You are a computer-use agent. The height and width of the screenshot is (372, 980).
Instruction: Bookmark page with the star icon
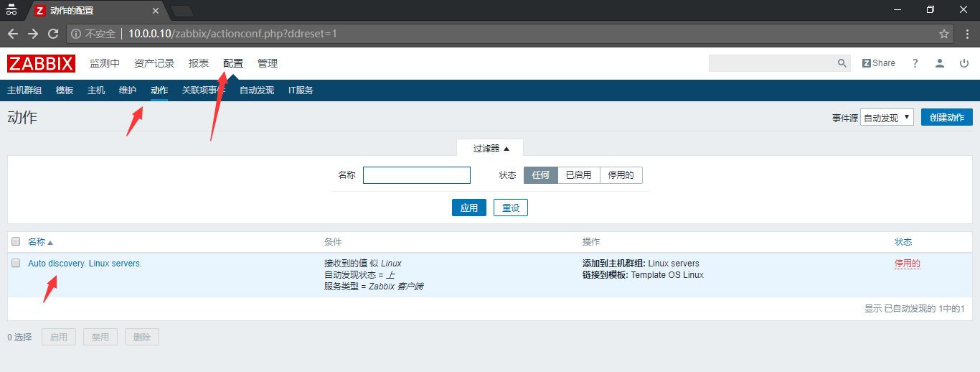click(x=944, y=34)
